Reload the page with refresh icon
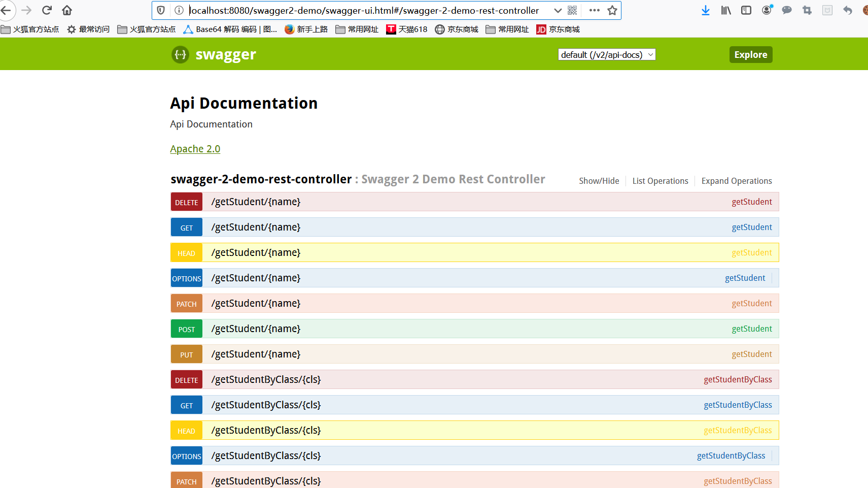The height and width of the screenshot is (488, 868). [47, 10]
